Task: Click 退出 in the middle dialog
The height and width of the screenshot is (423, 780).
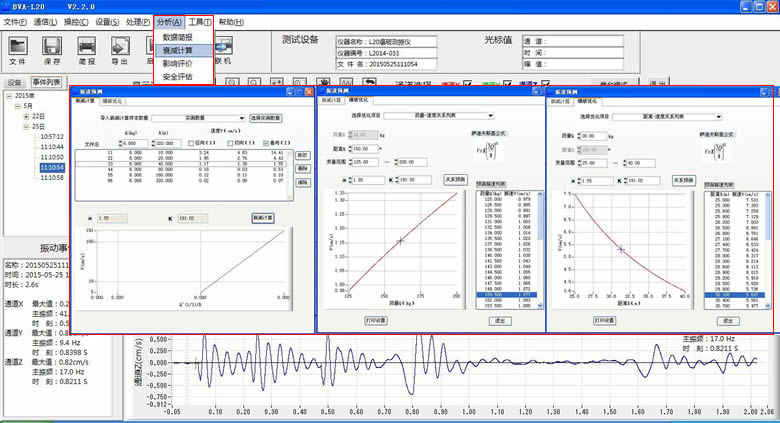Action: click(500, 321)
